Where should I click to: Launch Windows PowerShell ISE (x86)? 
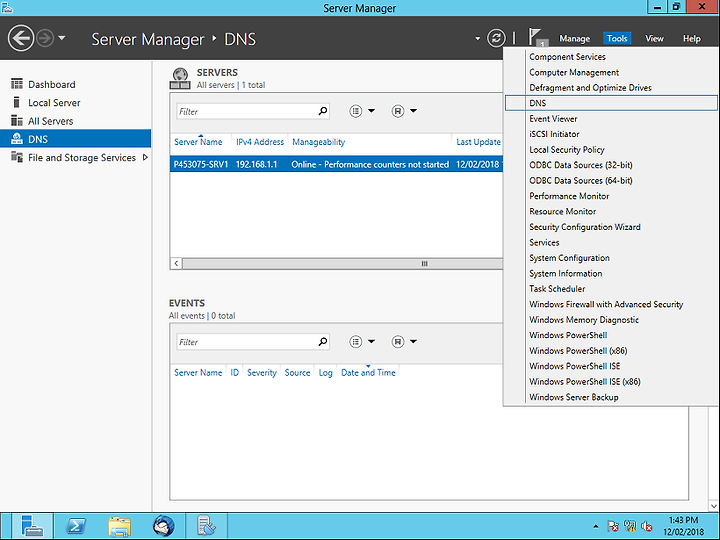coord(611,381)
